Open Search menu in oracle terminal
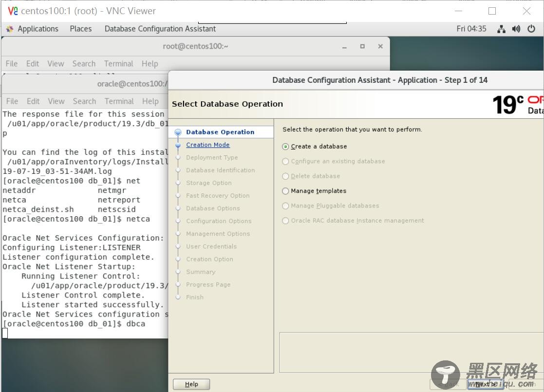 (84, 101)
